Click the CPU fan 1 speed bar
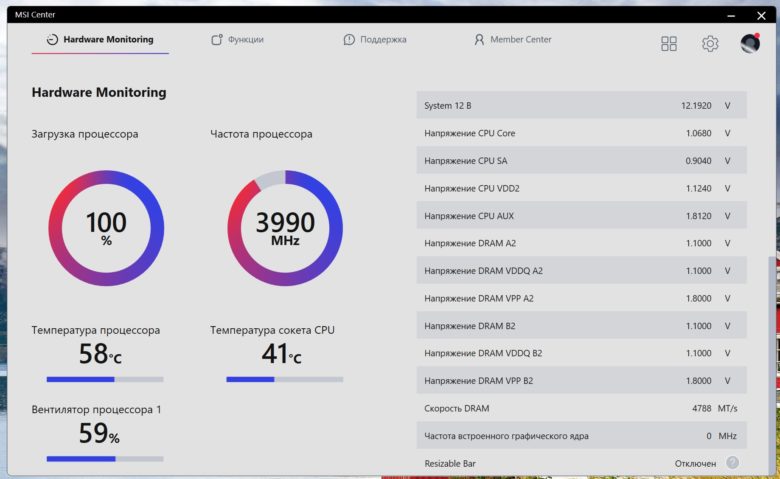 pyautogui.click(x=105, y=459)
